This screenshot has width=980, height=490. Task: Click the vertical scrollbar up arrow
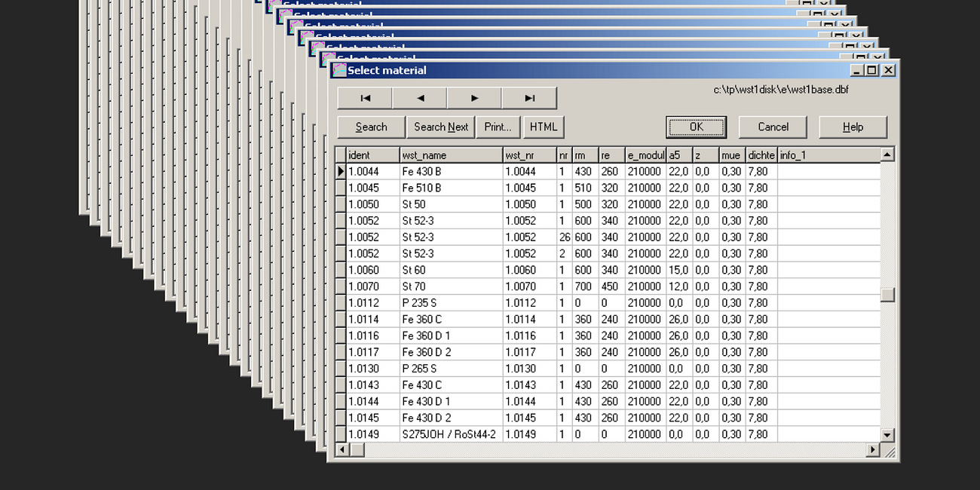(887, 155)
